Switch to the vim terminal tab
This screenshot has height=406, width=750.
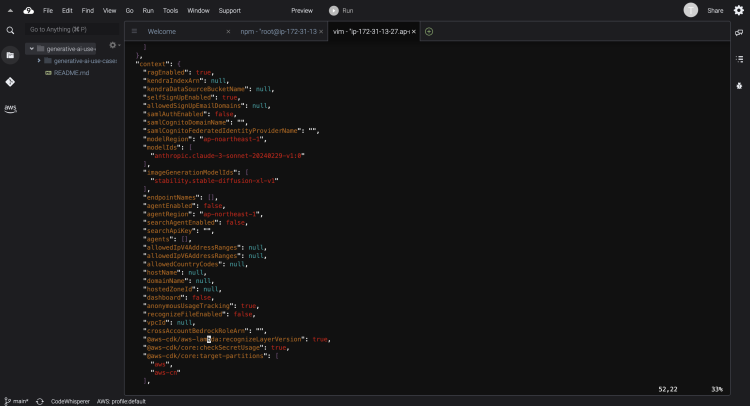click(371, 32)
